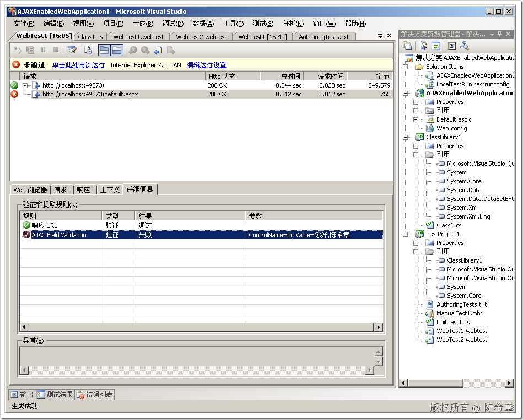The height and width of the screenshot is (420, 523).
Task: Select the AJAX Field Validation rule row
Action: (x=201, y=235)
